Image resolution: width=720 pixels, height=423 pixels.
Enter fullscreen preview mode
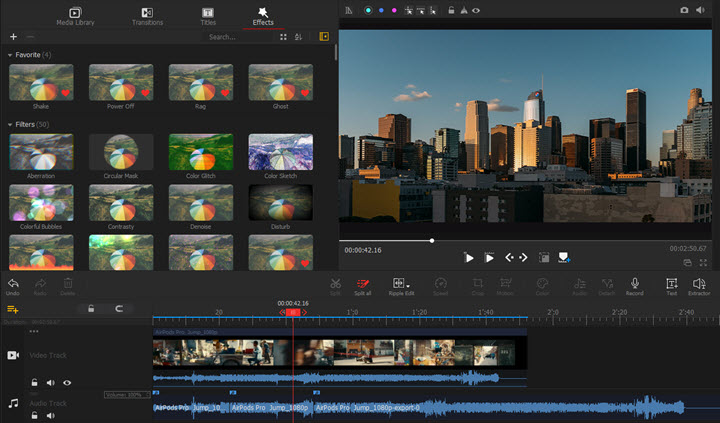[702, 262]
